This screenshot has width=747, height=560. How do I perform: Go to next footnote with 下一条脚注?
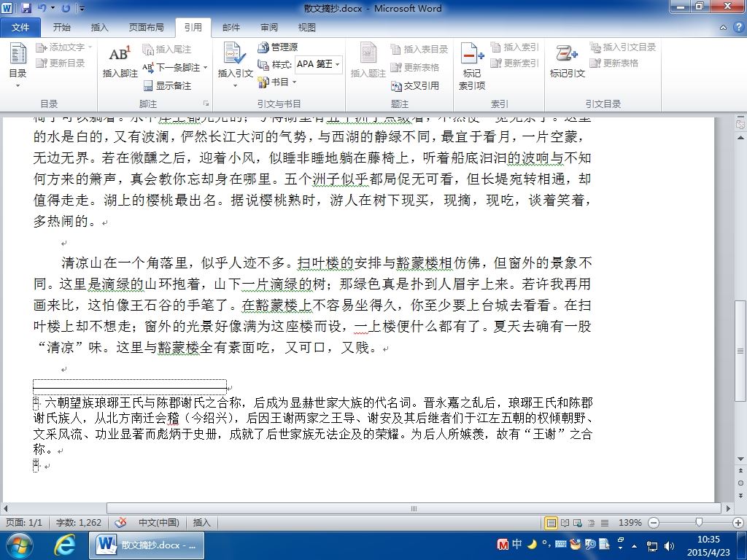point(171,67)
